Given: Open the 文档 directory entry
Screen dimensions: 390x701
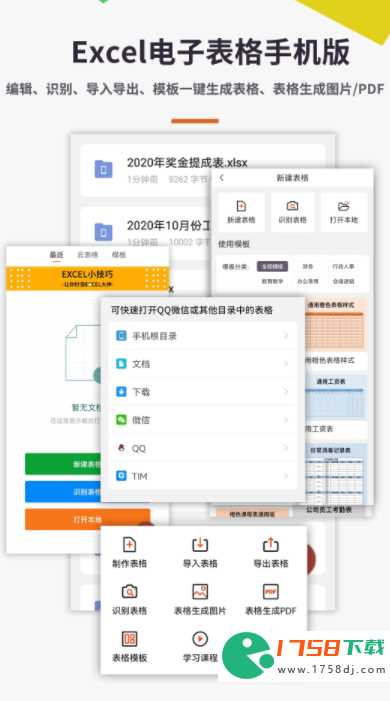Looking at the screenshot, I should click(203, 364).
